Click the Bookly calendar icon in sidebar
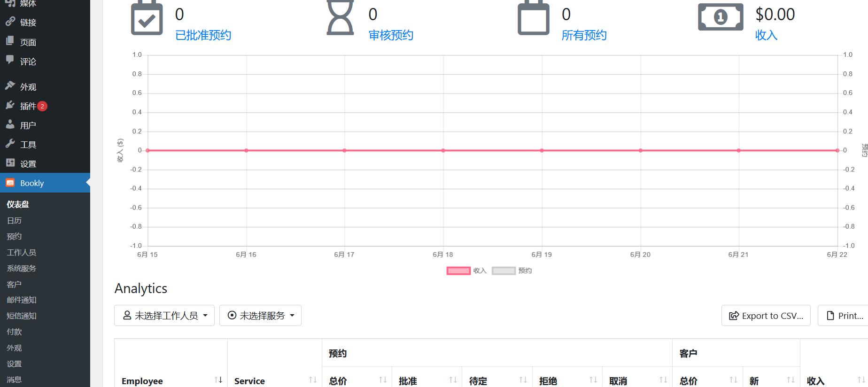This screenshot has width=868, height=387. pos(10,183)
